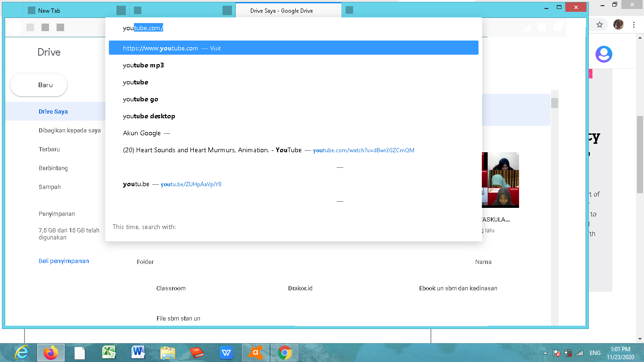Select the blank tab after New Tab

pyautogui.click(x=182, y=10)
